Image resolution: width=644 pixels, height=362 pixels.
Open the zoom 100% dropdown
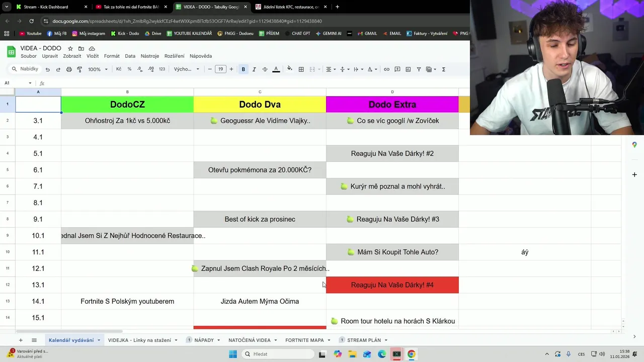(98, 69)
